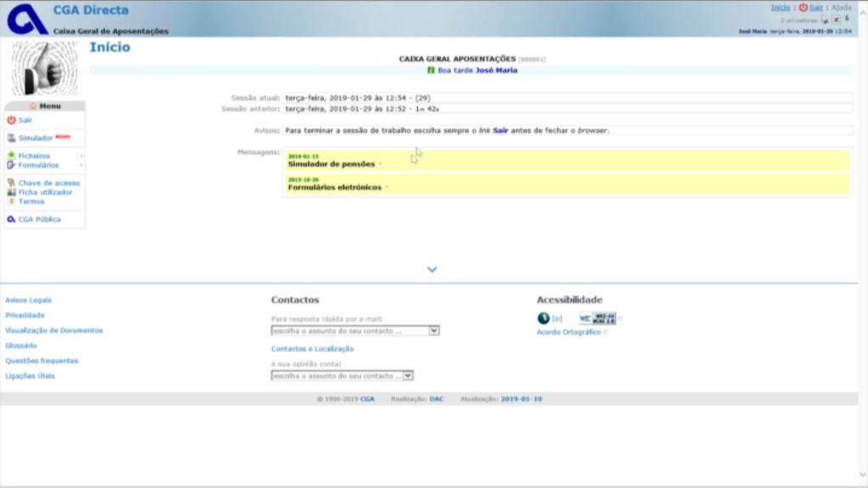
Task: Click the CGA Pública icon
Action: pyautogui.click(x=10, y=218)
